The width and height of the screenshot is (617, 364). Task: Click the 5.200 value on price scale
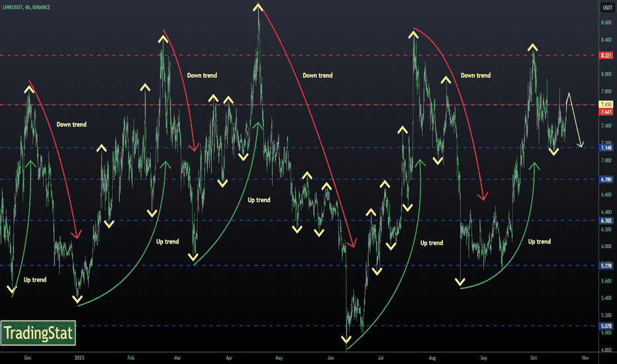pyautogui.click(x=606, y=315)
